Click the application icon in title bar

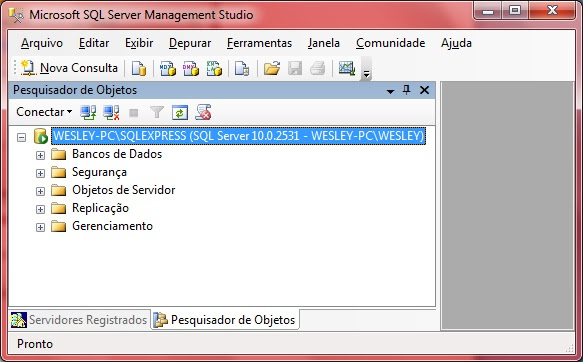16,15
